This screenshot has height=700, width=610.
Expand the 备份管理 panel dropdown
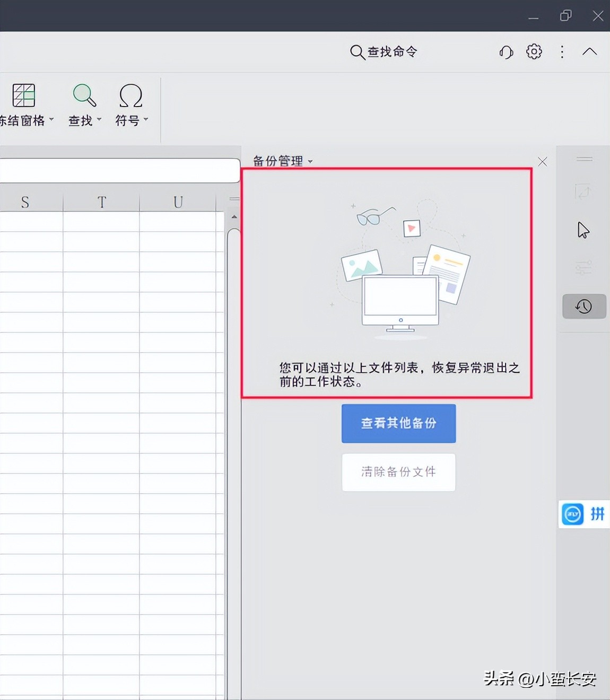310,162
